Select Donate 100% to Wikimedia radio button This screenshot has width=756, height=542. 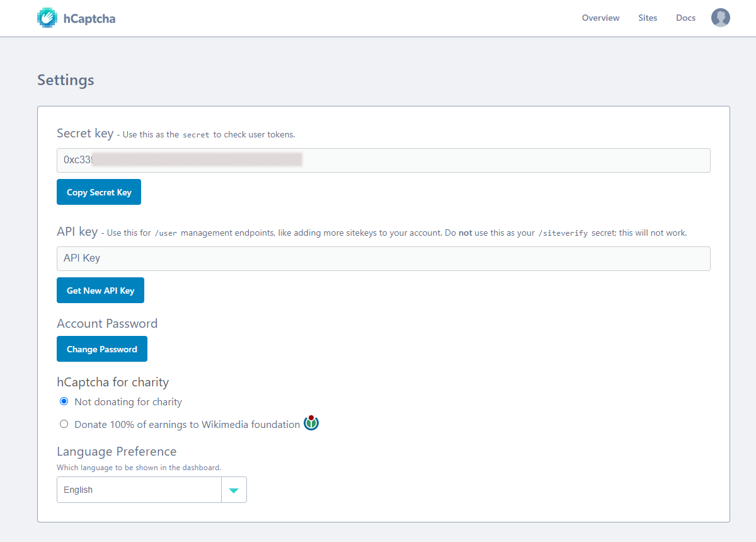pos(64,424)
